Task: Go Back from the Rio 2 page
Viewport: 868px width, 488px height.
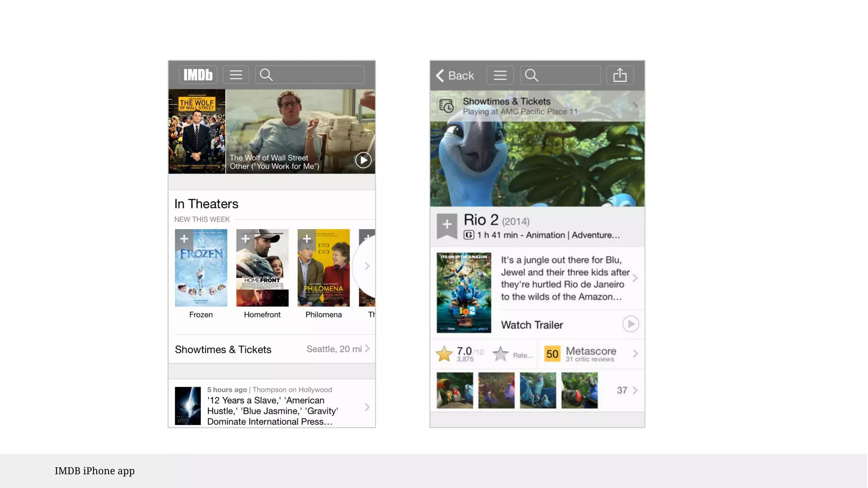Action: [x=455, y=75]
